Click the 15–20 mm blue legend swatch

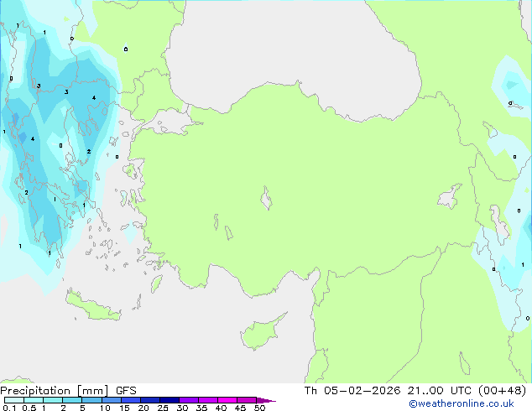131,400
